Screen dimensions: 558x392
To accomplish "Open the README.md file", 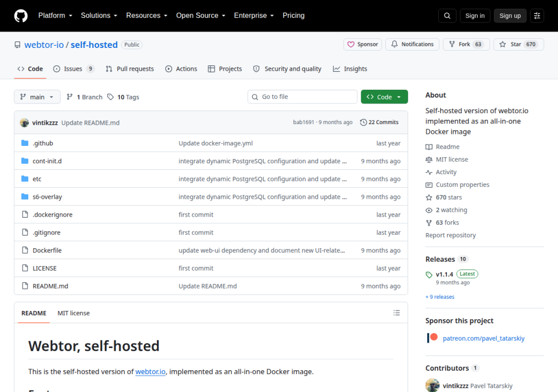I will pos(51,286).
